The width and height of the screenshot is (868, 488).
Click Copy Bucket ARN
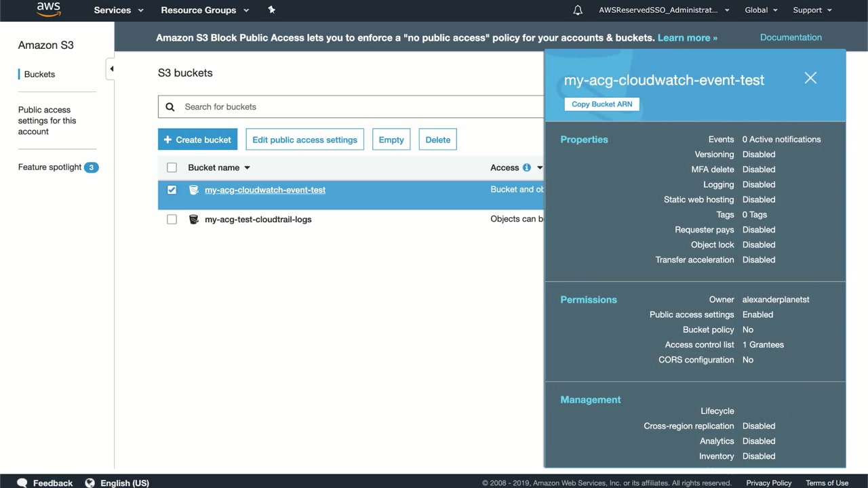(x=601, y=104)
